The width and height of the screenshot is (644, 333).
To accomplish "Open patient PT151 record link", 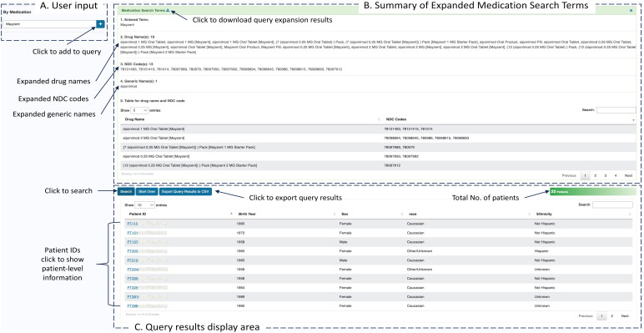I will coord(133,233).
